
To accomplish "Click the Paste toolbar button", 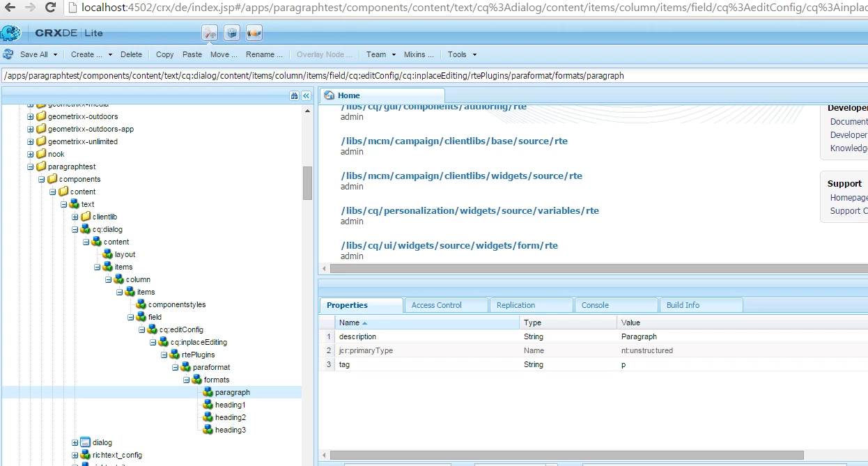I will tap(192, 54).
